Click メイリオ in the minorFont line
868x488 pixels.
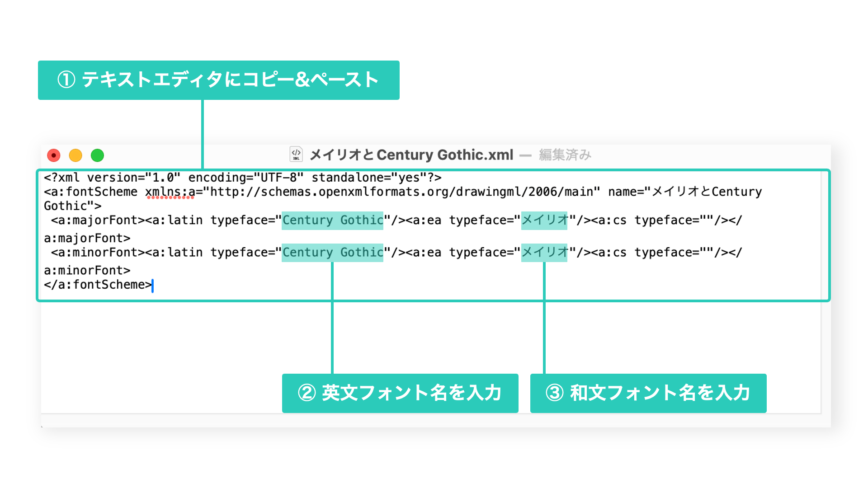[544, 253]
